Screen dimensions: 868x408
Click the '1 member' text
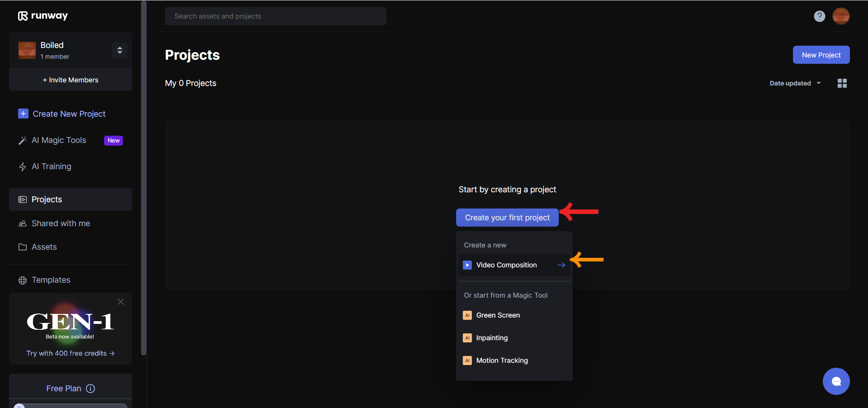click(x=55, y=57)
